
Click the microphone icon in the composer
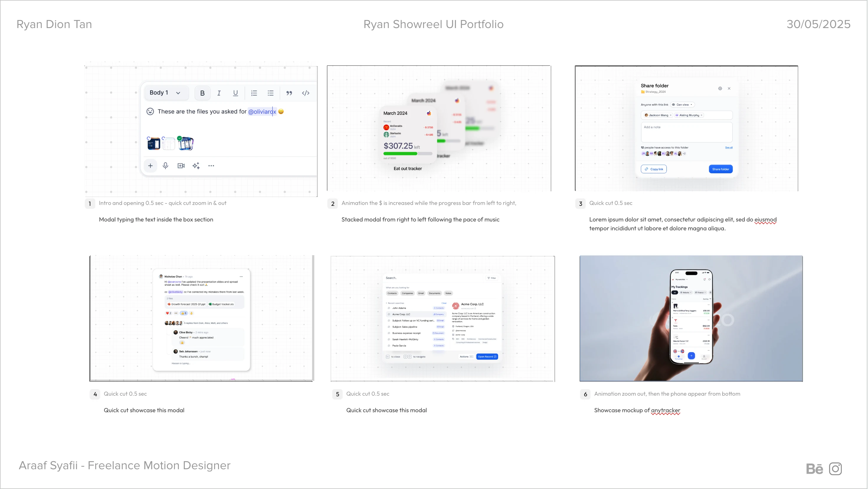click(166, 166)
